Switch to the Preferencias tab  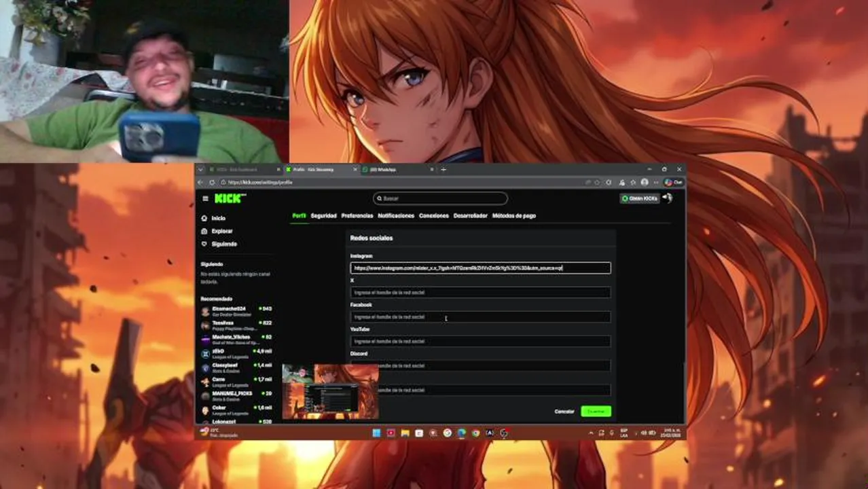(357, 215)
